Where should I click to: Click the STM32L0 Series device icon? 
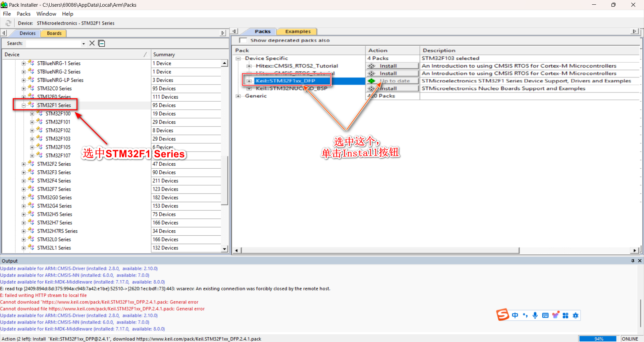click(31, 239)
